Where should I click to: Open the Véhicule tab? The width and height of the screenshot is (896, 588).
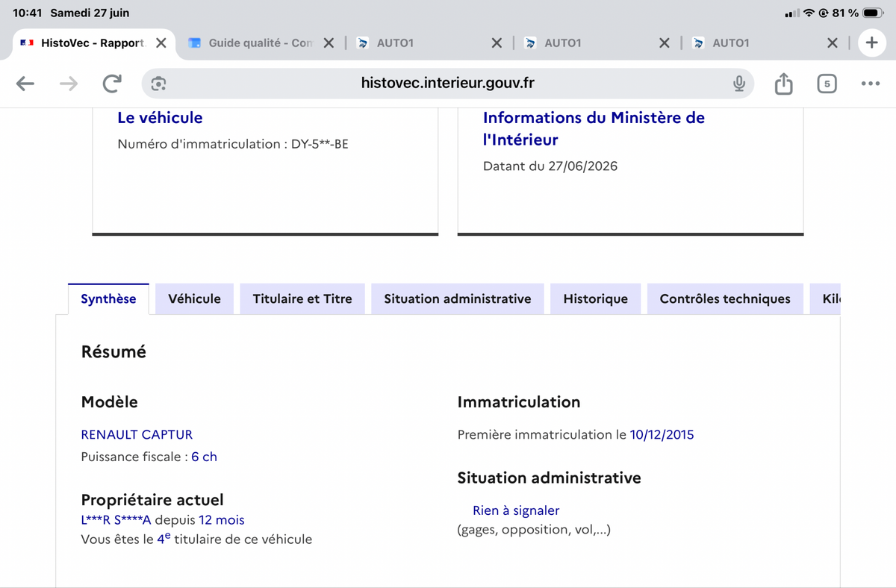pyautogui.click(x=194, y=298)
